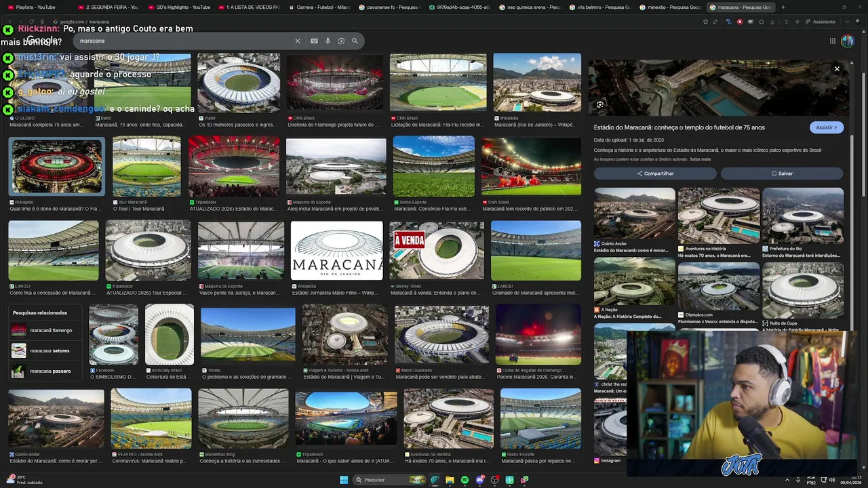This screenshot has width=868, height=488.
Task: Open the Metro Quadrado 'Maracanã pode ser vendido' image
Action: (x=441, y=335)
